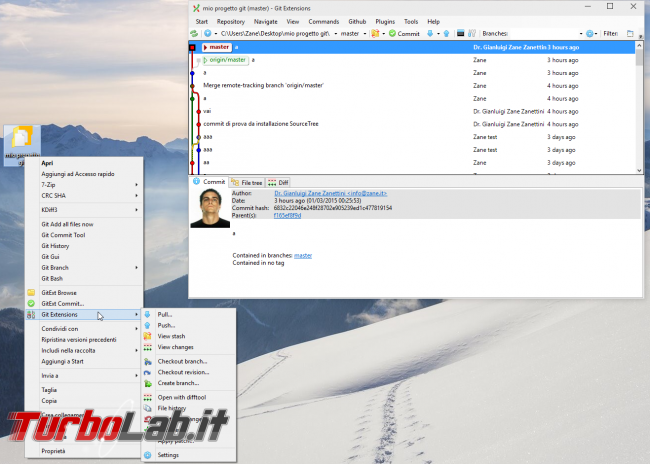
Task: Choose Push... in the Git Extensions submenu
Action: point(189,326)
